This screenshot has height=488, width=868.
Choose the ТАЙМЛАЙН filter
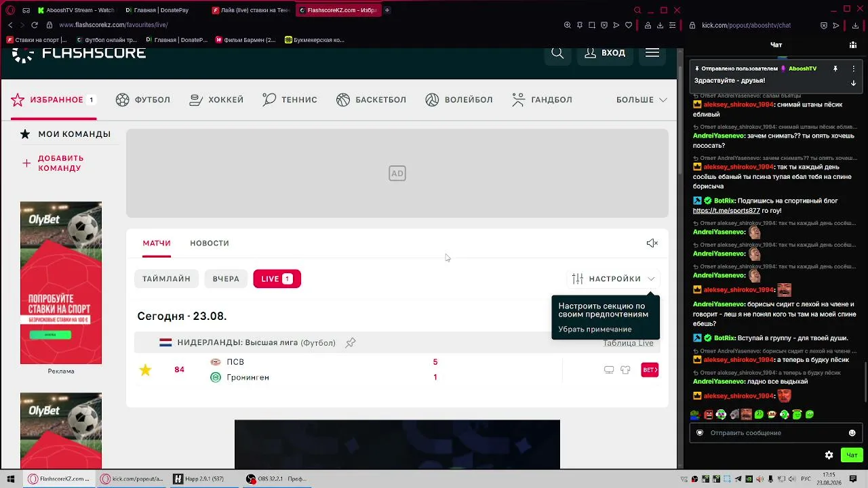point(166,279)
